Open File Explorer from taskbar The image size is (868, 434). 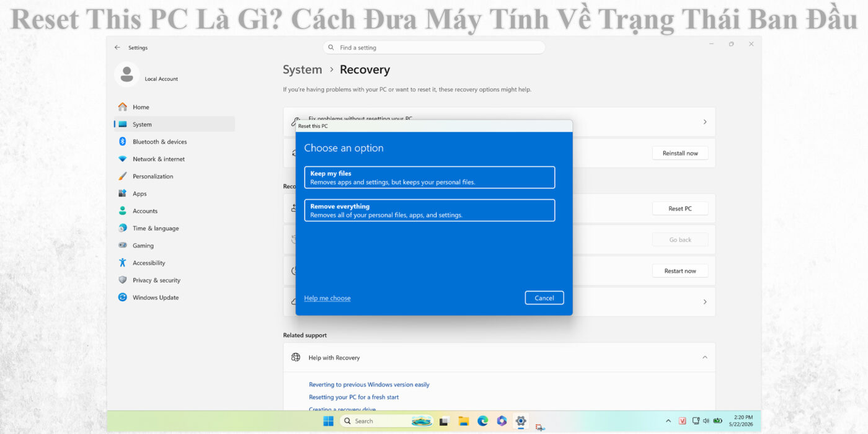[463, 421]
